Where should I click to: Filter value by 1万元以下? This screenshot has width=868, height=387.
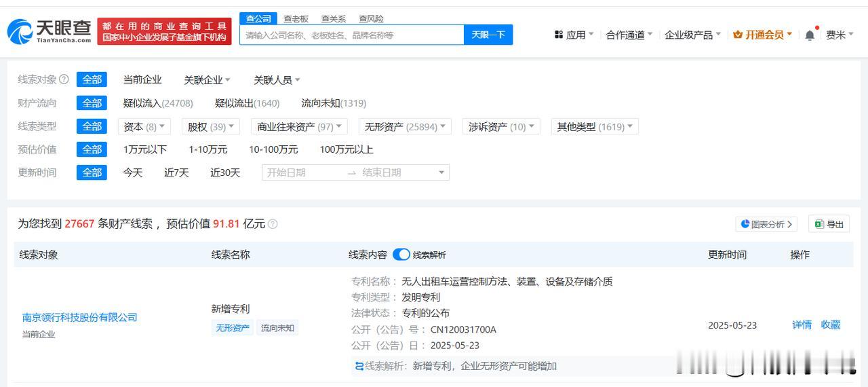144,149
